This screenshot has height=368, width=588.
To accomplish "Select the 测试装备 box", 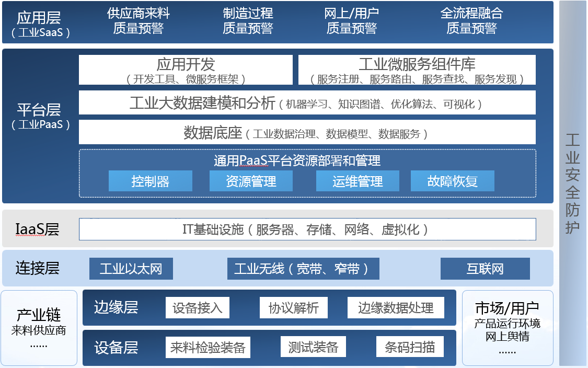I will coord(313,347).
